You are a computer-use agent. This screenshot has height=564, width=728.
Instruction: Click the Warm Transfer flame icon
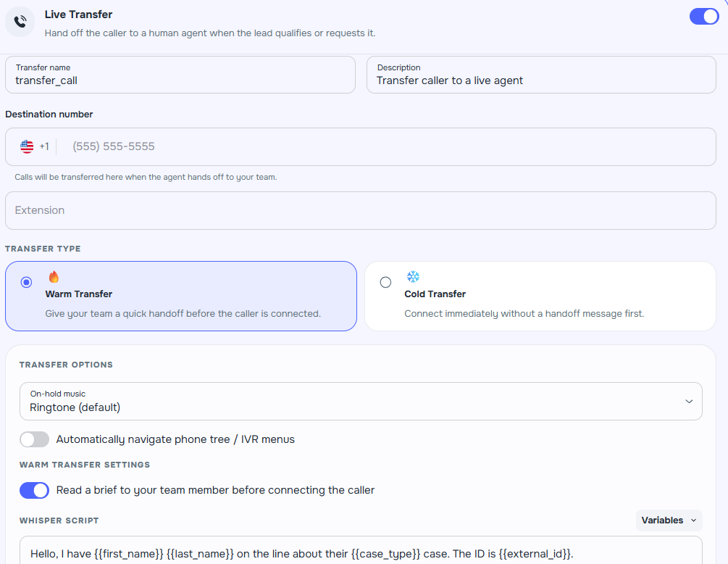tap(54, 277)
